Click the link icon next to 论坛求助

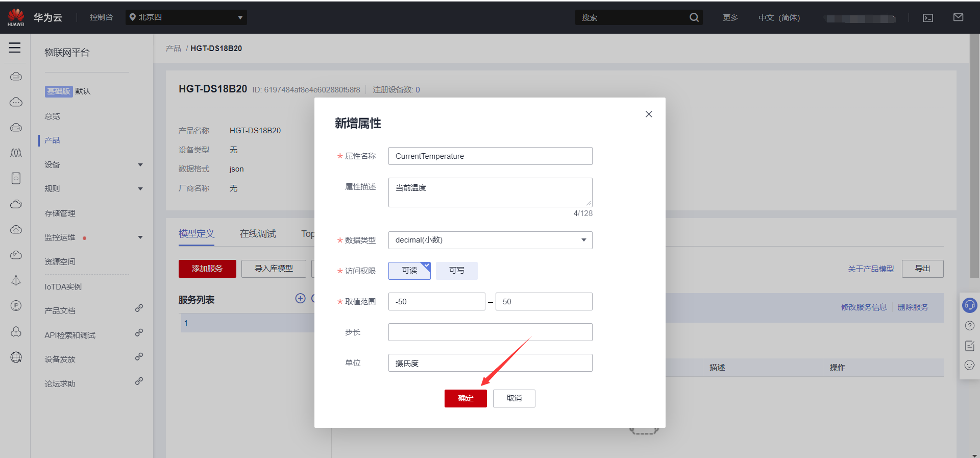[139, 381]
